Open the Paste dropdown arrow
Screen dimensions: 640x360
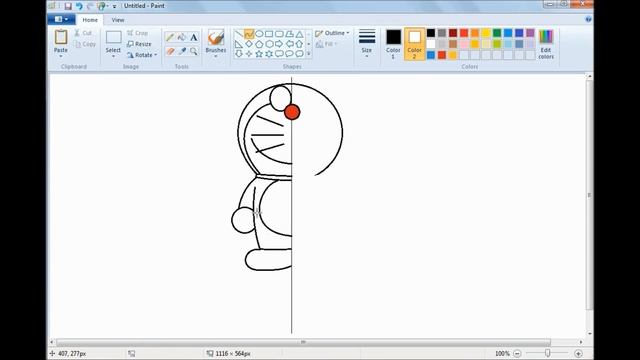[61, 56]
